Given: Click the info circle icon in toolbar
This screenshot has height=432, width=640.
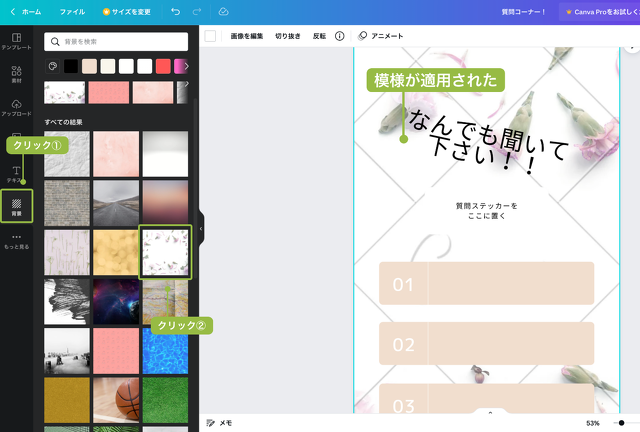Looking at the screenshot, I should point(340,35).
